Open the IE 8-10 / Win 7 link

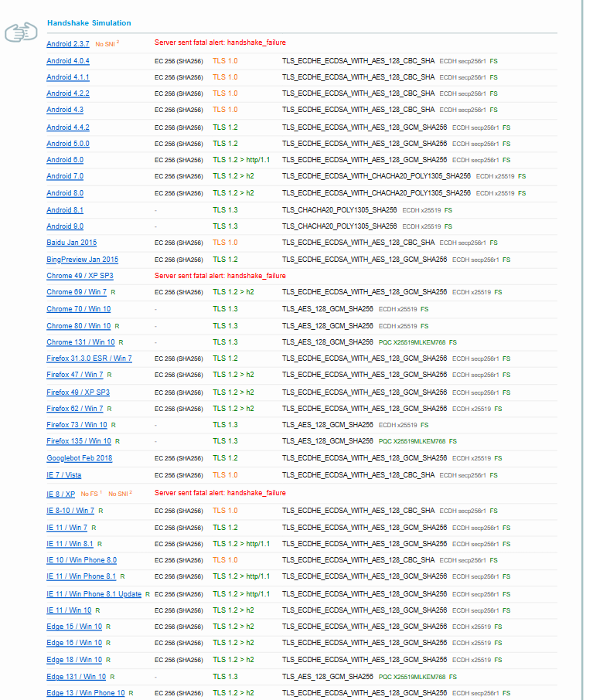coord(70,511)
